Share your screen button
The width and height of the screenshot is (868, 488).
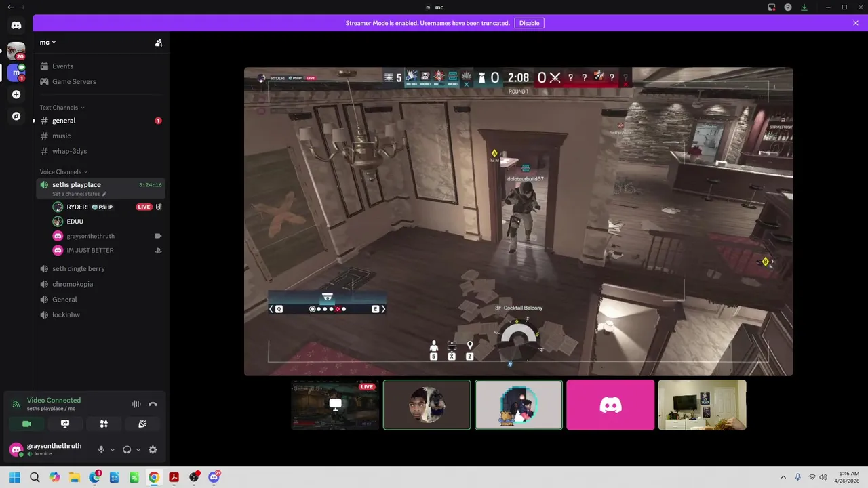(x=65, y=424)
